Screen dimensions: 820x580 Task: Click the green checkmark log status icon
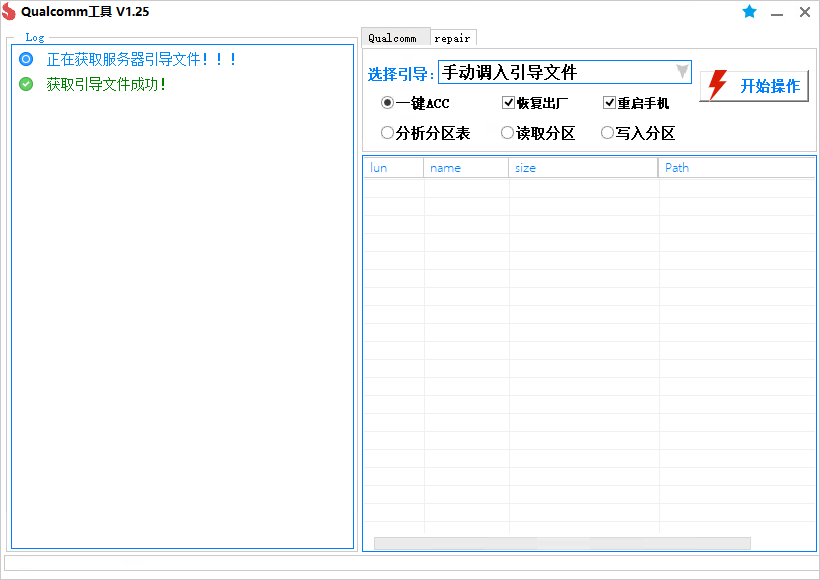[26, 84]
